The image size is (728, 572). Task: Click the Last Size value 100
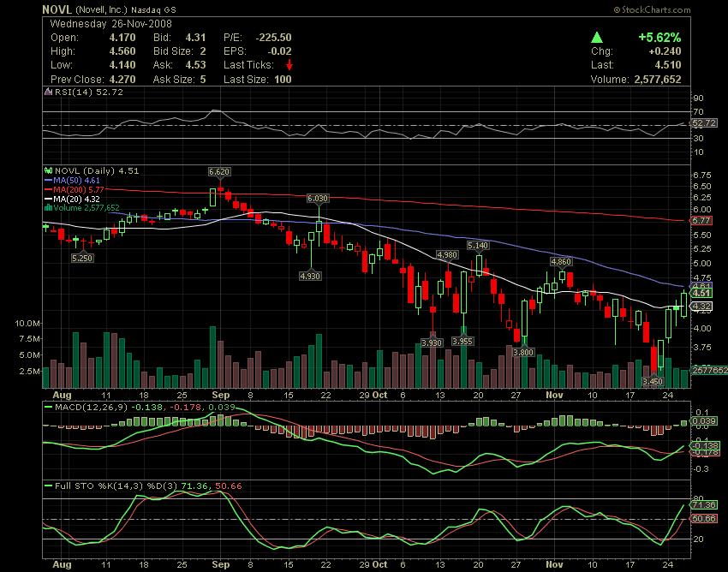(x=283, y=80)
